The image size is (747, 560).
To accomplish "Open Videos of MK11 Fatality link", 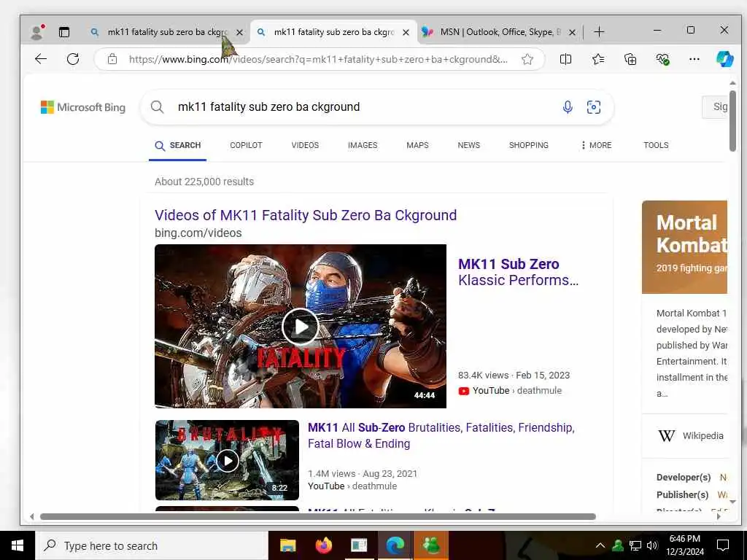I will point(306,215).
